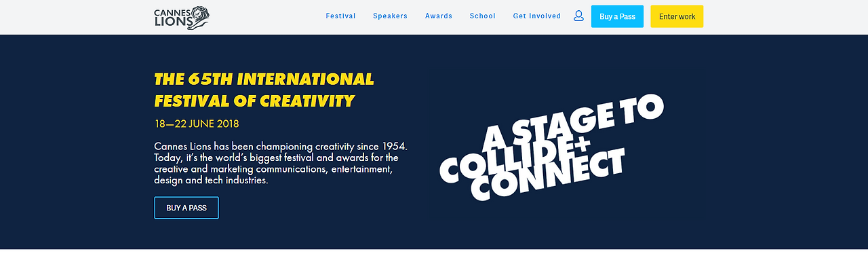Select the THE 65TH INTERNATIONAL headline line

coord(264,79)
